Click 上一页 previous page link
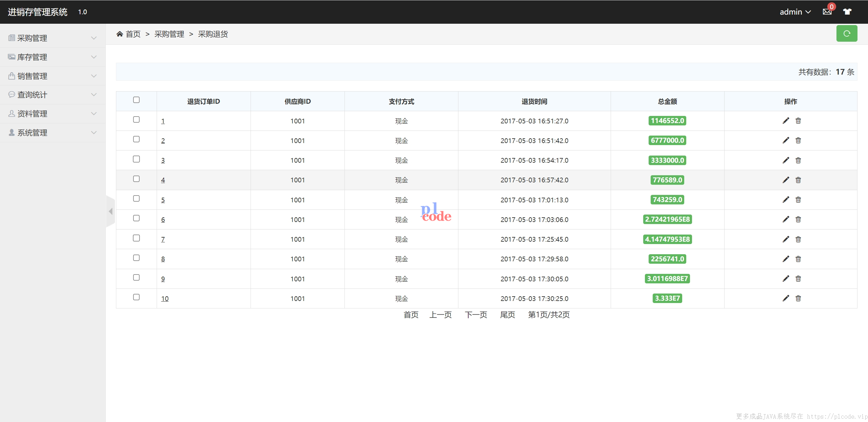Viewport: 868px width, 422px height. pos(440,315)
